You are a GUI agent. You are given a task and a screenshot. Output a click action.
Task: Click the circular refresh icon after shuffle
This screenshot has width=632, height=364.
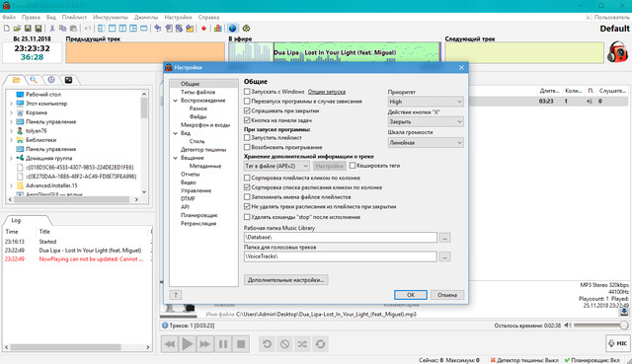[x=320, y=344]
